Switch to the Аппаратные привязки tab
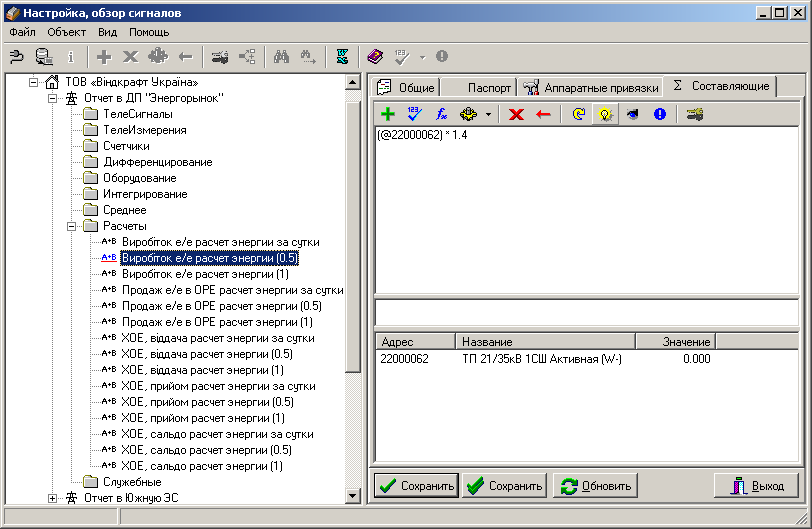 [591, 87]
